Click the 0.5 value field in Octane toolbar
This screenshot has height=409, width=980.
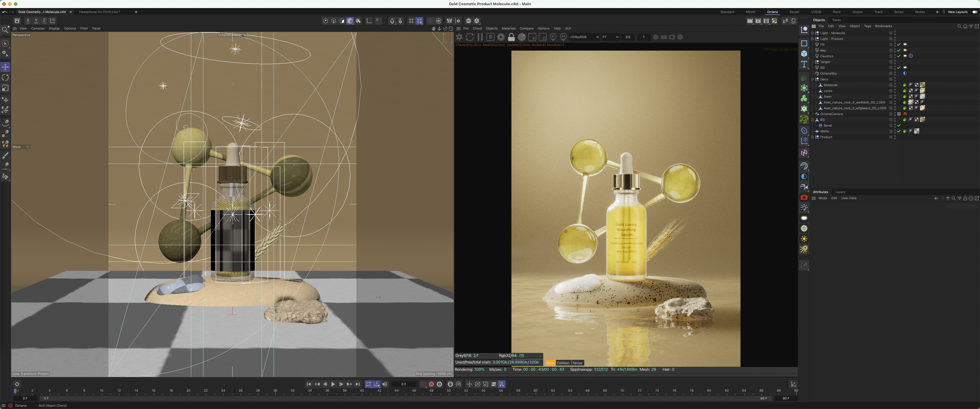click(x=629, y=37)
